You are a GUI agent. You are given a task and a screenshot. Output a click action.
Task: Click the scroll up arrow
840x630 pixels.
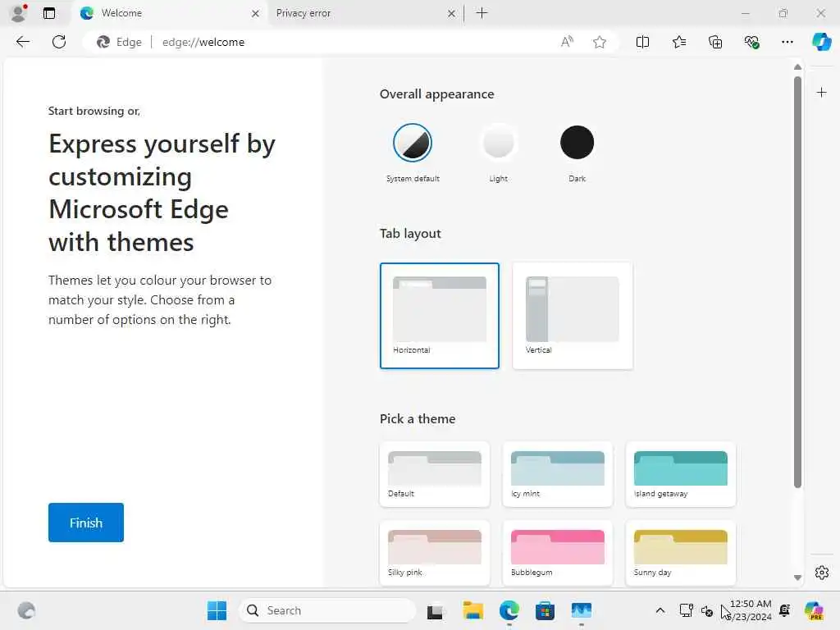click(797, 67)
